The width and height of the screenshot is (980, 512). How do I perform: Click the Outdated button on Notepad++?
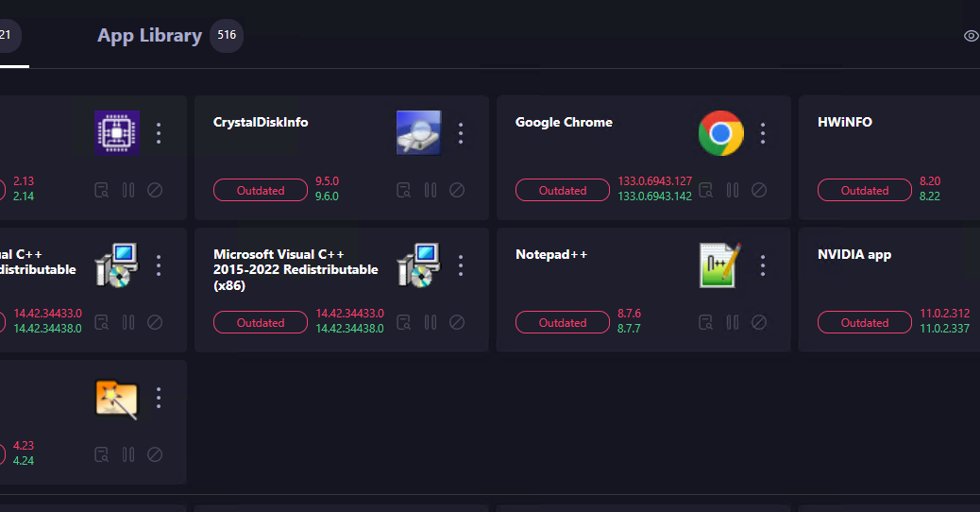[563, 322]
